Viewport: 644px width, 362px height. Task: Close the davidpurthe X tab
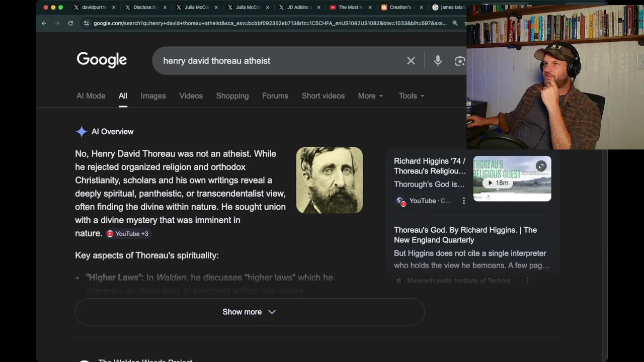[114, 8]
